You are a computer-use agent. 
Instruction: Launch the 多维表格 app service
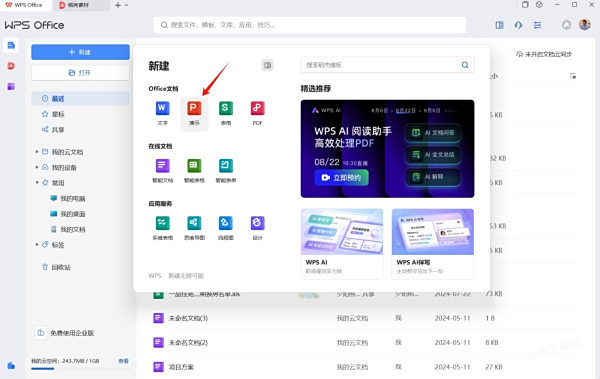[163, 228]
